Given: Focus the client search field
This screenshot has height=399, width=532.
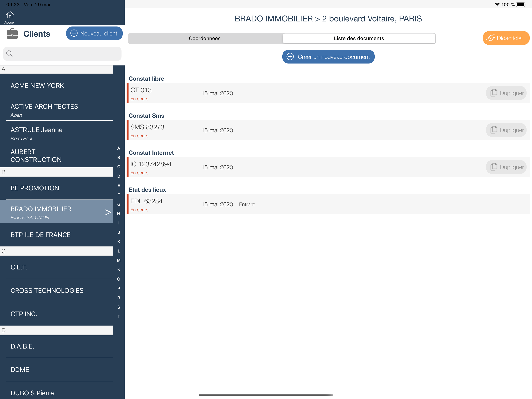Looking at the screenshot, I should (62, 54).
